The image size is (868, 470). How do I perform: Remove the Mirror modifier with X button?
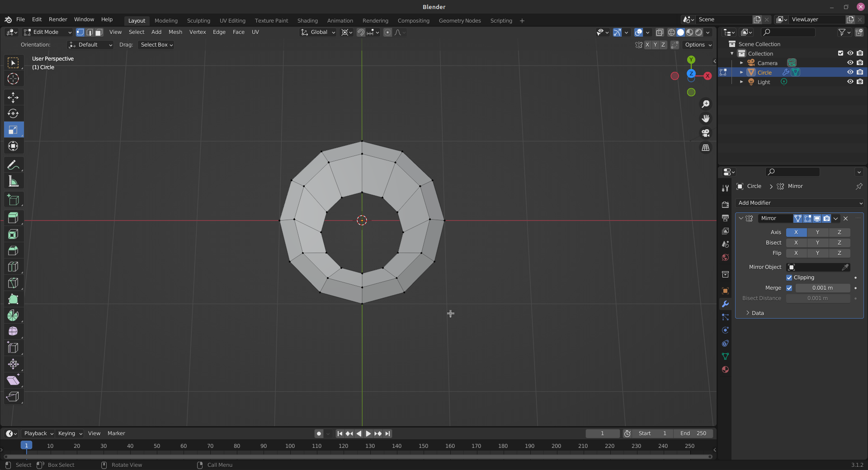point(845,218)
